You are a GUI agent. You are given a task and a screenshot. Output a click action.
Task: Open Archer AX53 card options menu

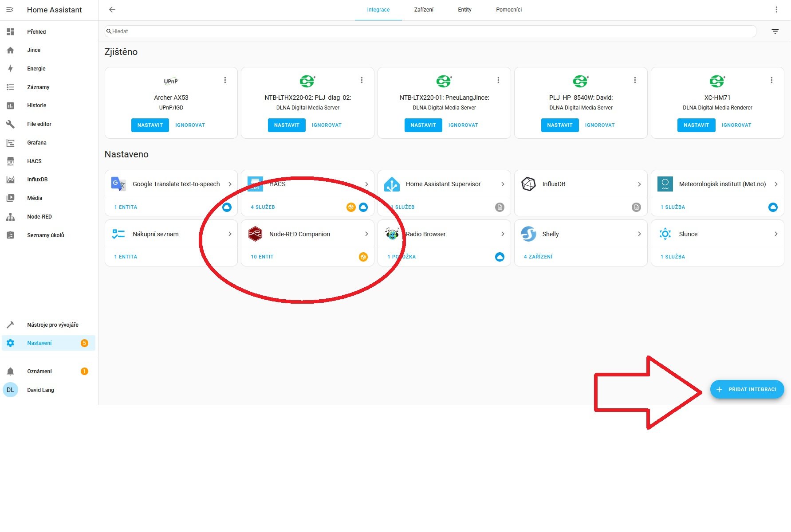[x=225, y=80]
